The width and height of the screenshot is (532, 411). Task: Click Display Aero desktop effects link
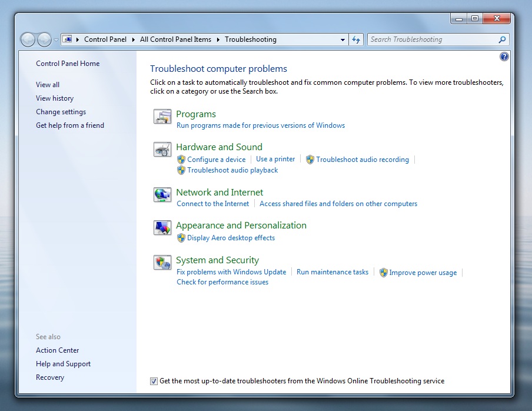(x=231, y=238)
